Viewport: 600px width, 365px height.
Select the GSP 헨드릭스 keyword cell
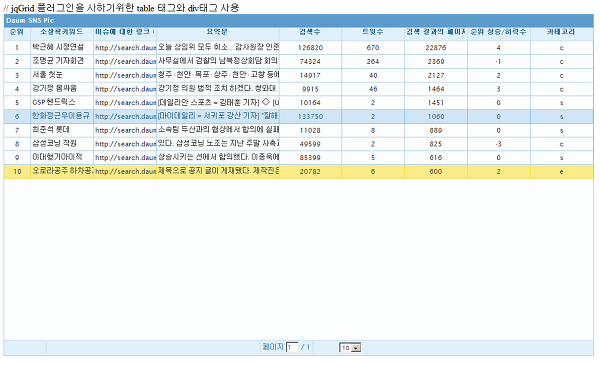click(62, 103)
